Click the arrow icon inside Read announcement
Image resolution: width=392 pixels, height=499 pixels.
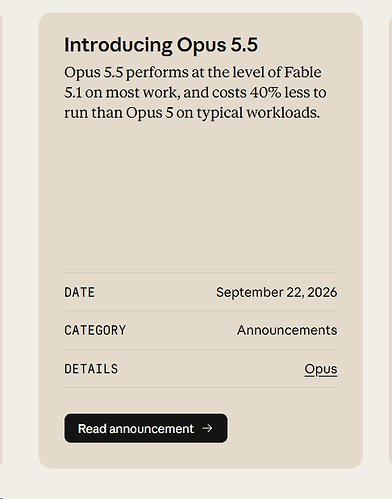tap(207, 428)
